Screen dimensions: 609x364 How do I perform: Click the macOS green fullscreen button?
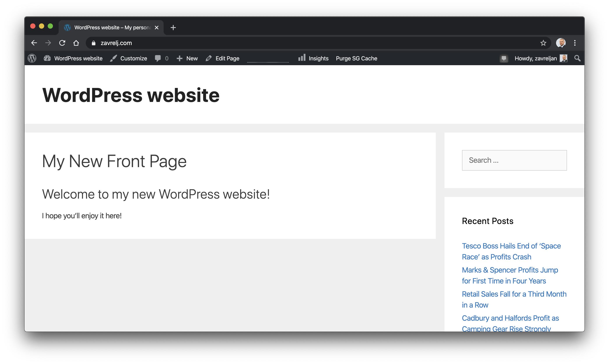pyautogui.click(x=50, y=26)
